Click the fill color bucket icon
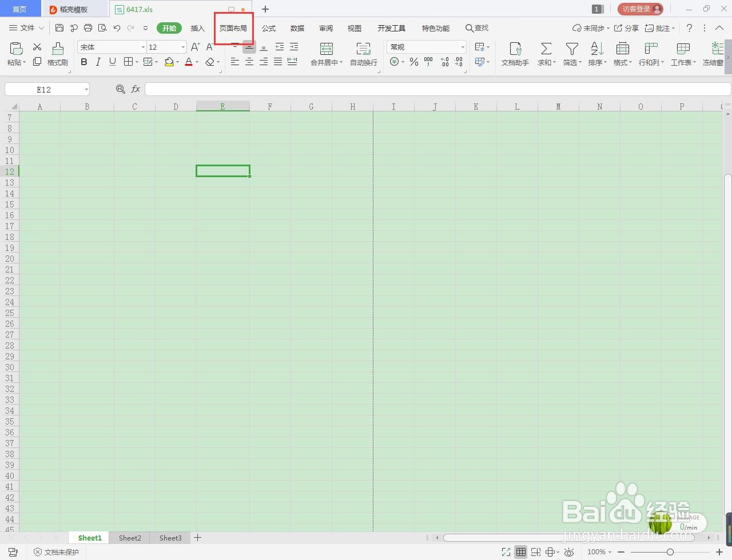 [x=169, y=62]
